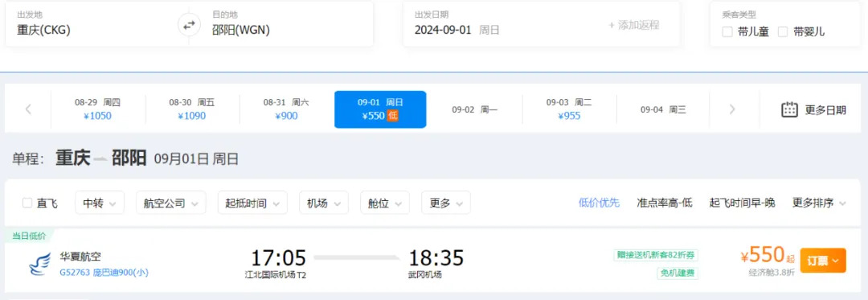Click the orange 低 low-price badge

pyautogui.click(x=392, y=116)
